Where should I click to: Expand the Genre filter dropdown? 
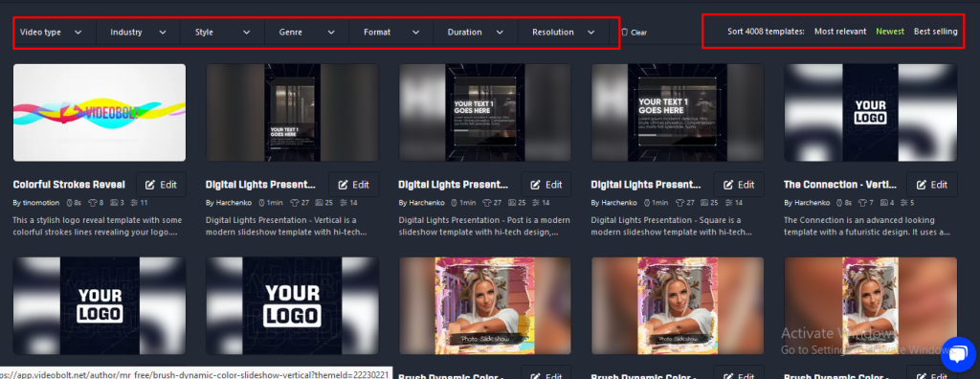coord(307,32)
